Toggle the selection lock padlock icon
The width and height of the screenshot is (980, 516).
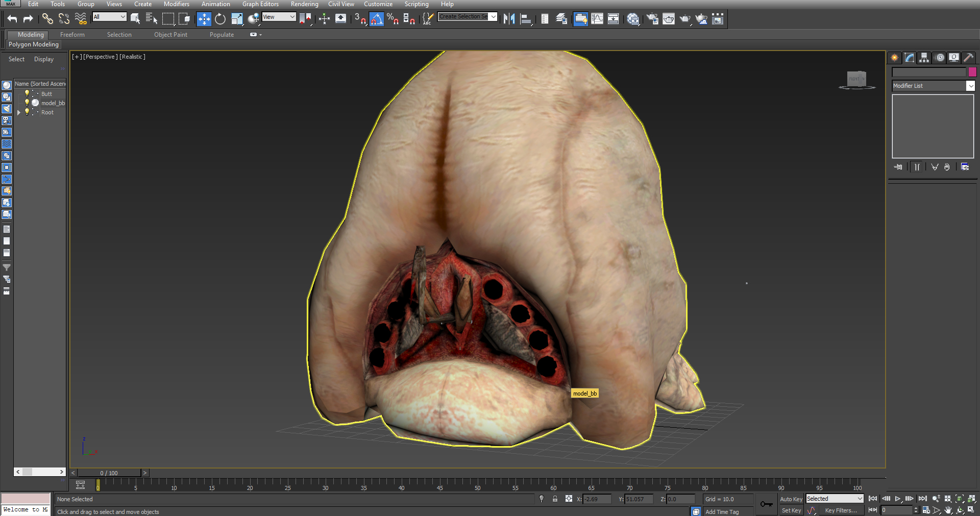click(x=555, y=499)
